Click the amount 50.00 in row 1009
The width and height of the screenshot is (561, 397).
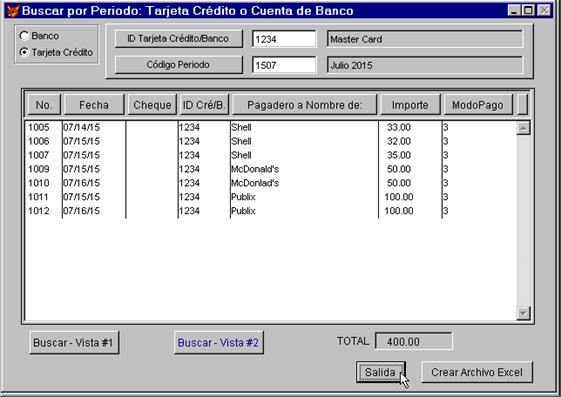[399, 169]
